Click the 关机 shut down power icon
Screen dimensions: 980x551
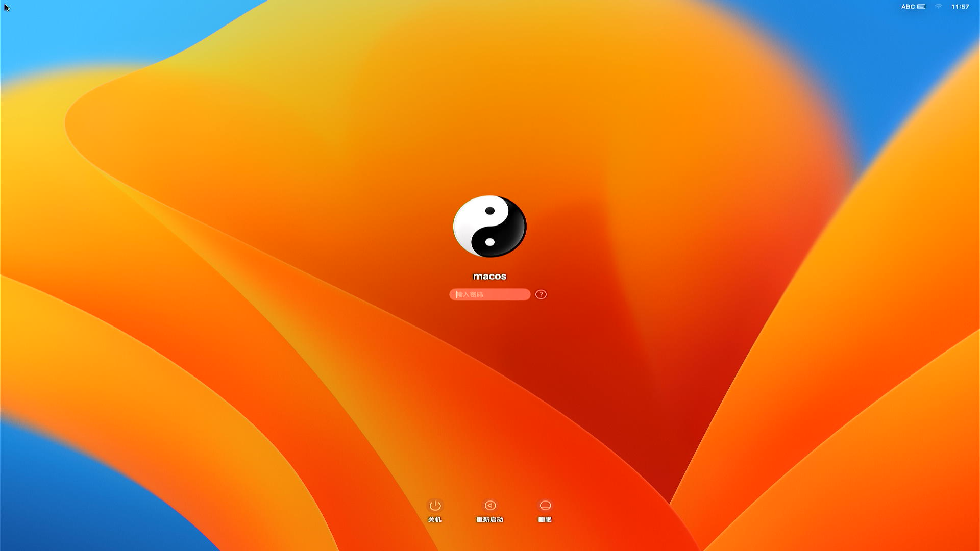(x=435, y=505)
